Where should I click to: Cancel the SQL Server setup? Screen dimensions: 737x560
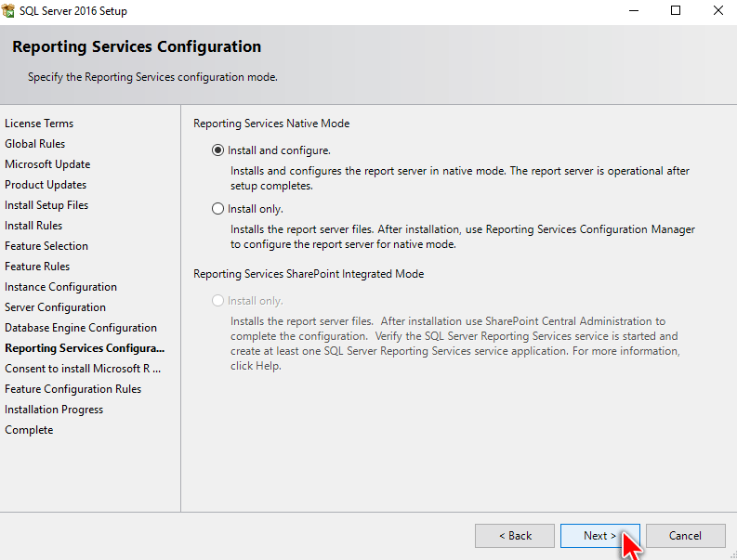685,536
